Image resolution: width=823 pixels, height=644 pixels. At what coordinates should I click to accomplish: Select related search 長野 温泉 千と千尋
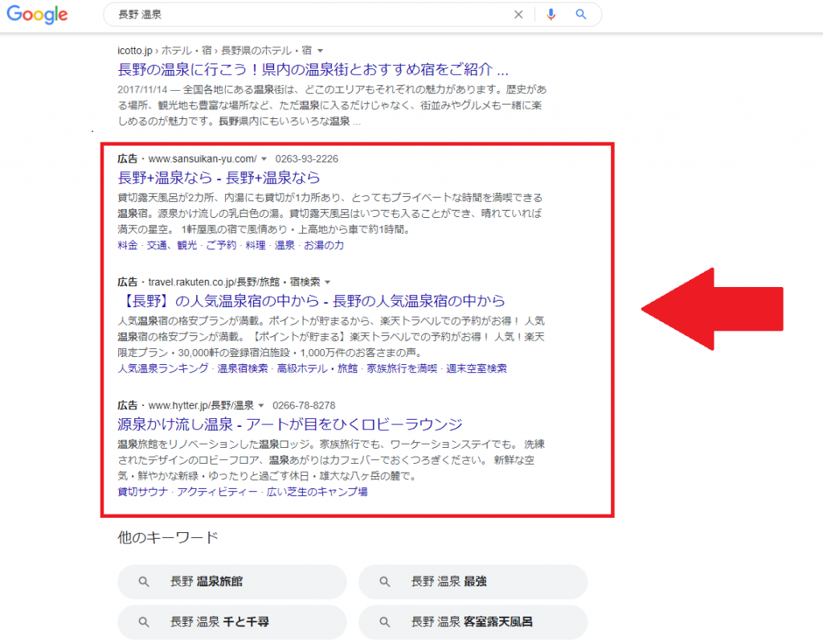[232, 622]
